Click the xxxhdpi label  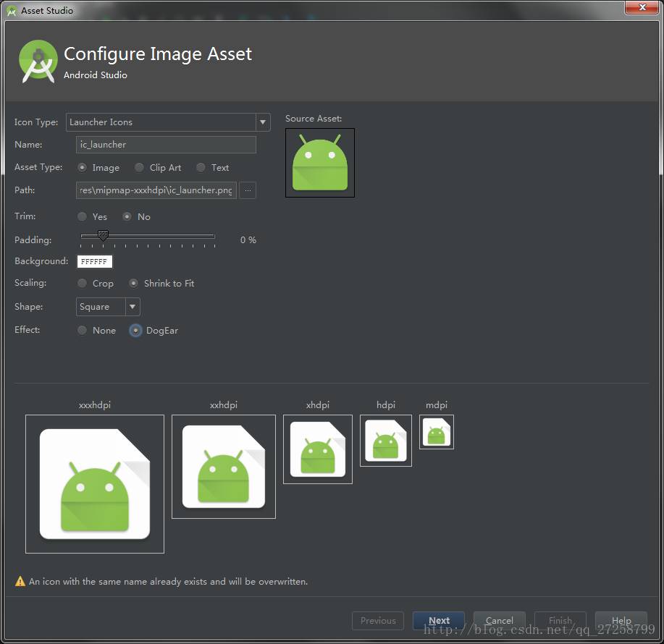[x=95, y=405]
